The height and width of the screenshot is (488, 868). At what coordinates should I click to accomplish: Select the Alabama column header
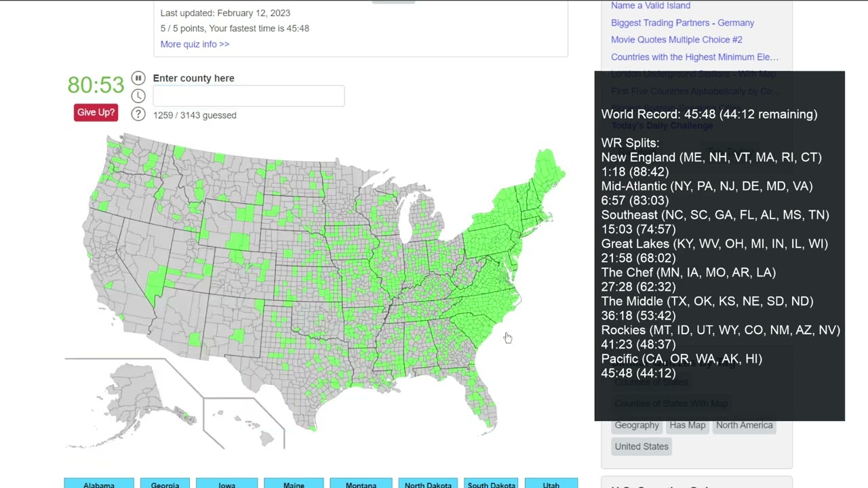coord(99,483)
